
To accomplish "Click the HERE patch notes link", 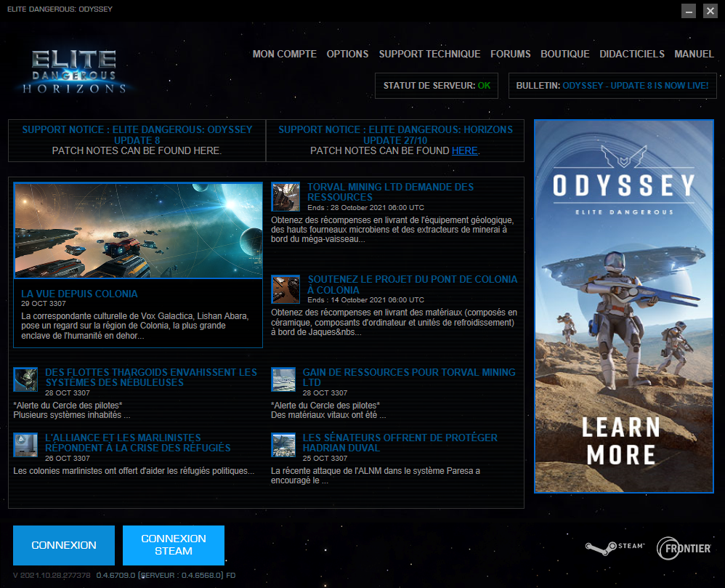I will tap(464, 151).
